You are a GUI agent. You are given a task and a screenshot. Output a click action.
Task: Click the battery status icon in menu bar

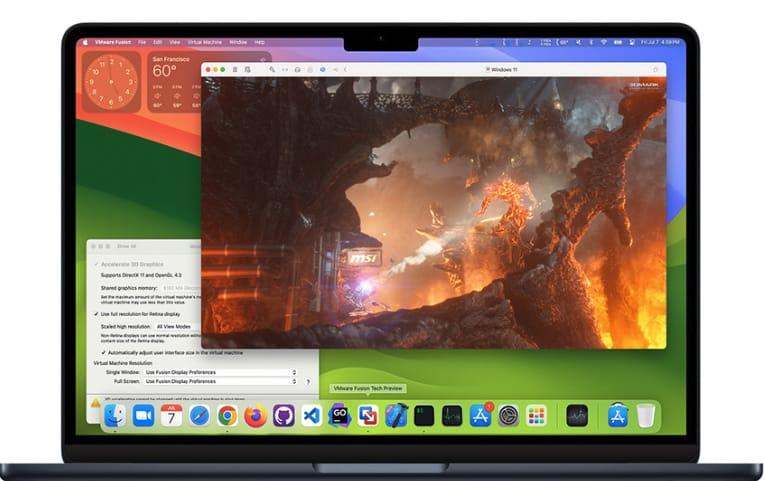(x=618, y=42)
